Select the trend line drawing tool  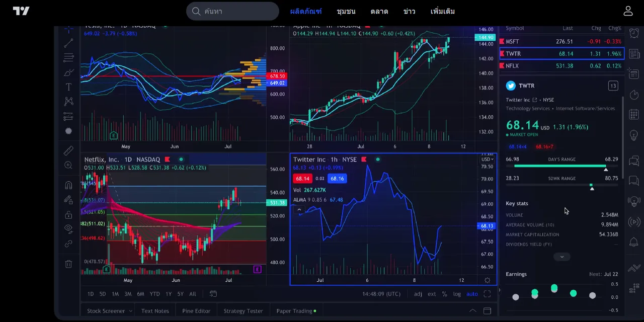[68, 43]
